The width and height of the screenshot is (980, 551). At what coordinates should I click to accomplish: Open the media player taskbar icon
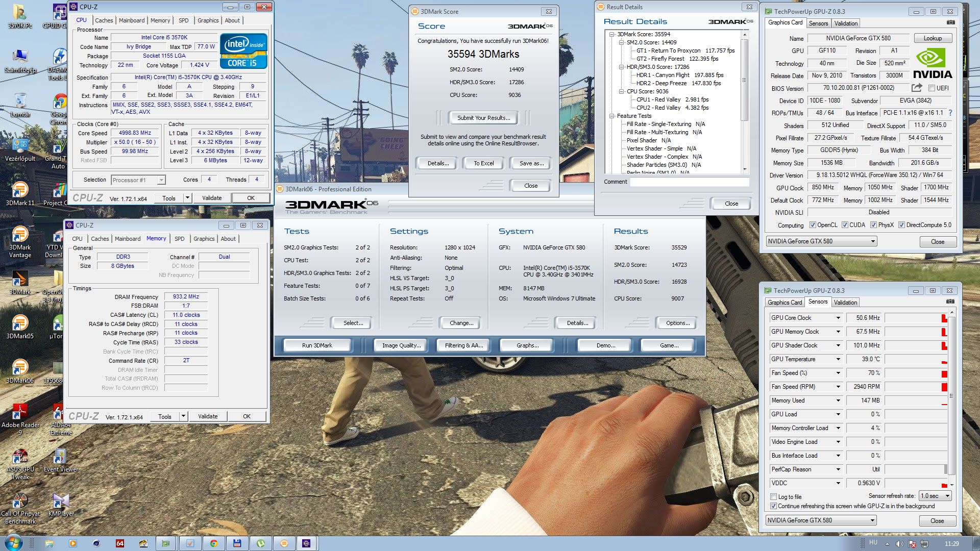tap(72, 543)
